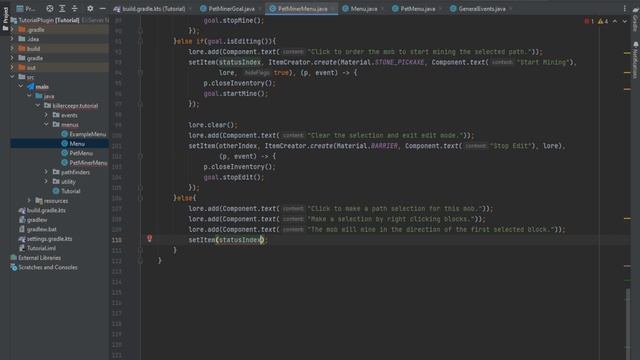Open the Project view dropdown selector
Image resolution: width=640 pixels, height=360 pixels.
[26, 9]
